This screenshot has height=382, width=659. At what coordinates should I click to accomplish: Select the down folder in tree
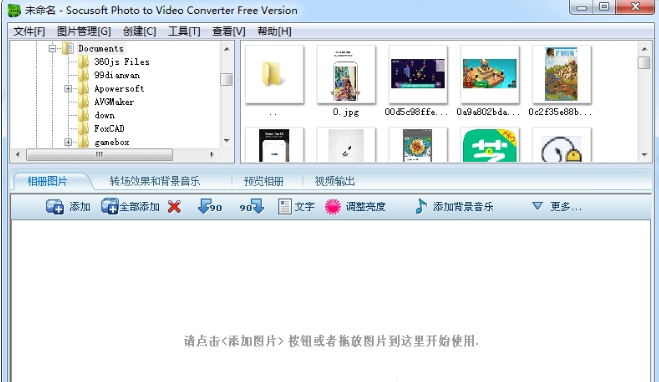coord(104,116)
